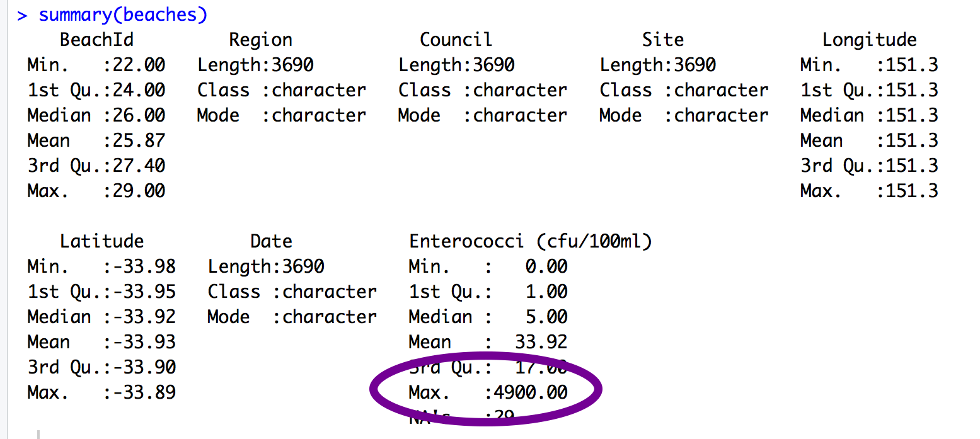Click the summary(beaches) command line
The width and height of the screenshot is (980, 439).
[x=112, y=15]
